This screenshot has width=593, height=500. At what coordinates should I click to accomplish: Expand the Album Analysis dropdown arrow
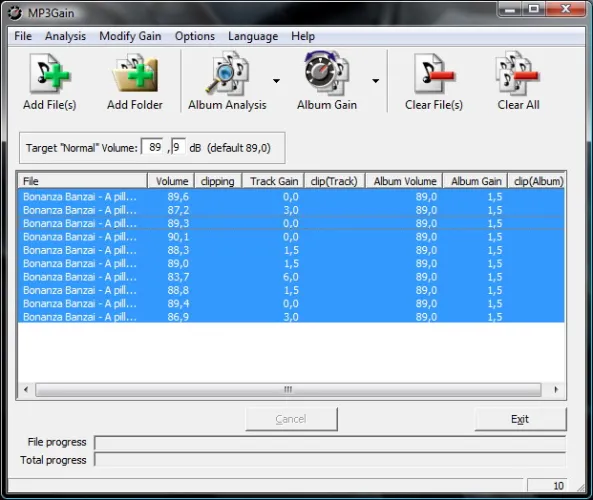tap(276, 81)
